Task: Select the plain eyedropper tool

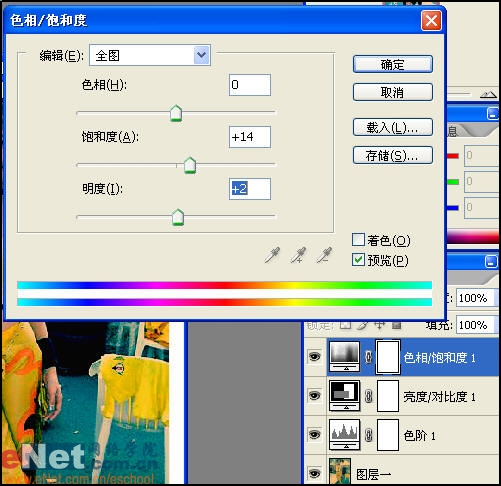Action: point(272,255)
